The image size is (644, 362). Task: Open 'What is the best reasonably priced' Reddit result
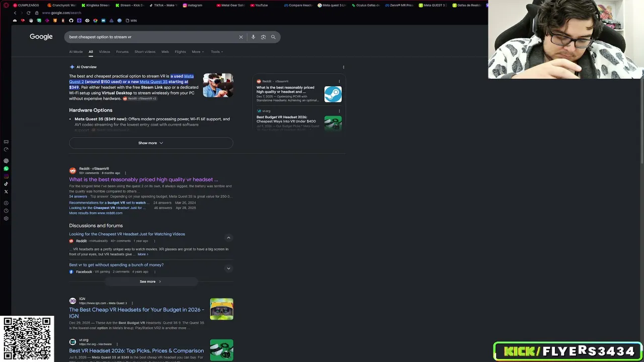143,179
